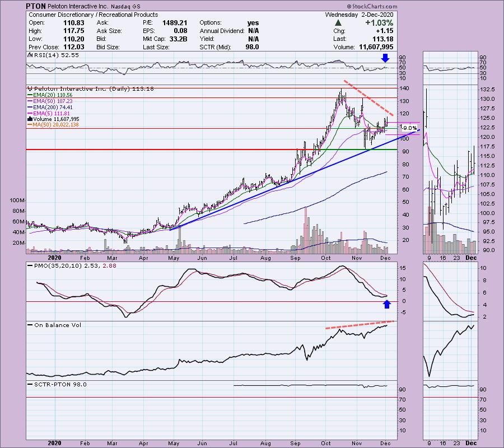Click the blue up arrow in the PMO panel

(x=387, y=304)
